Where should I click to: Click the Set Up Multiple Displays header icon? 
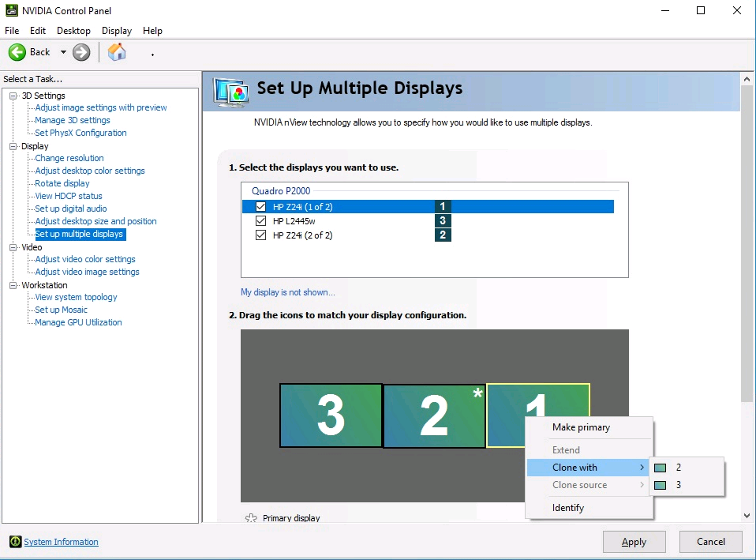click(x=232, y=92)
